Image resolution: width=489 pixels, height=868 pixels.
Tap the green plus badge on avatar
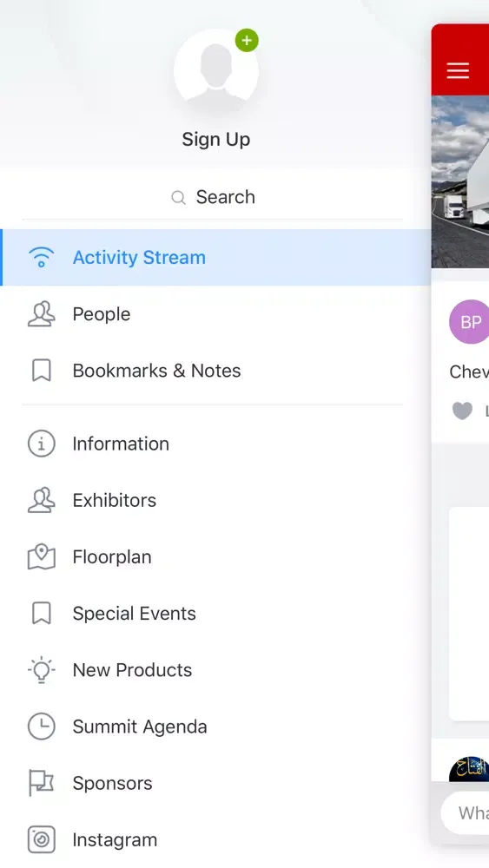(247, 41)
